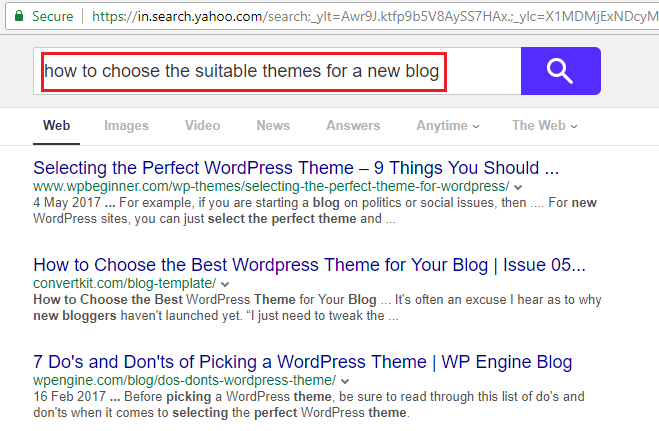
Task: Switch to the News tab
Action: tap(273, 126)
